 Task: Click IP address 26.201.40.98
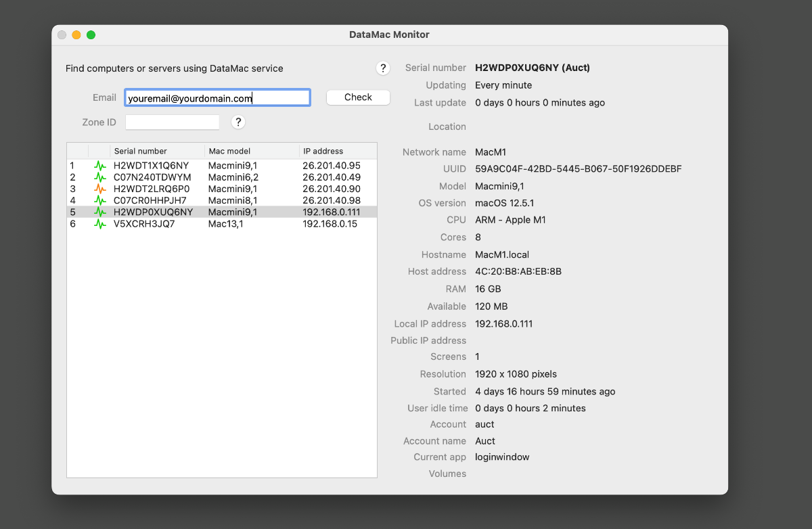point(332,200)
